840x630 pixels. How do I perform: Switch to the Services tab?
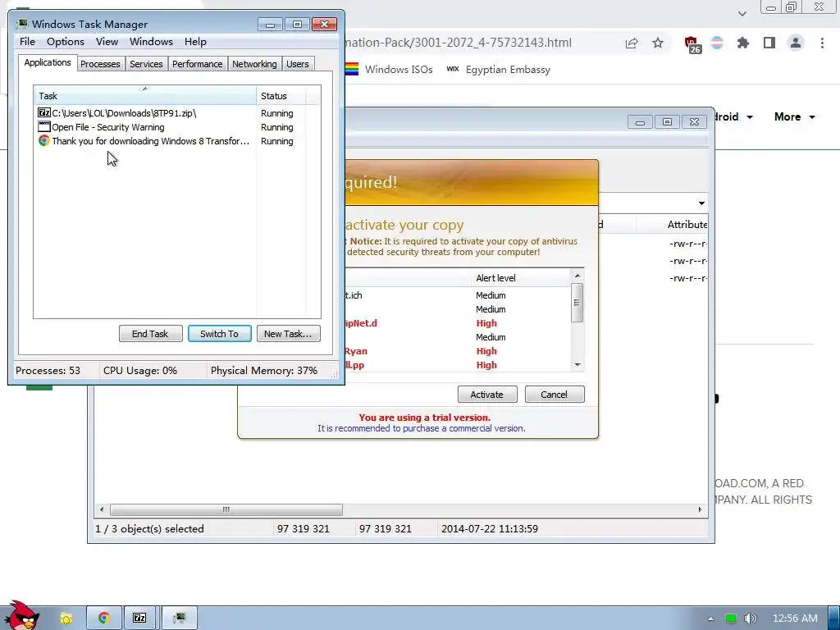146,64
